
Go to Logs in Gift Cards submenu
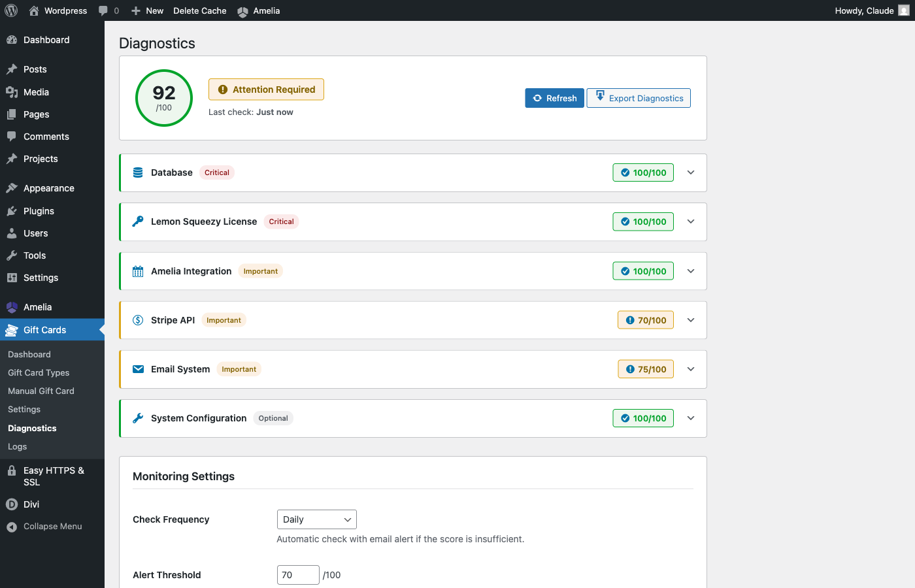point(18,446)
